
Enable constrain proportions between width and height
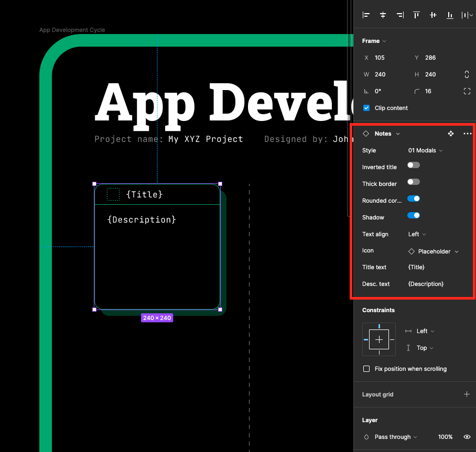(467, 74)
